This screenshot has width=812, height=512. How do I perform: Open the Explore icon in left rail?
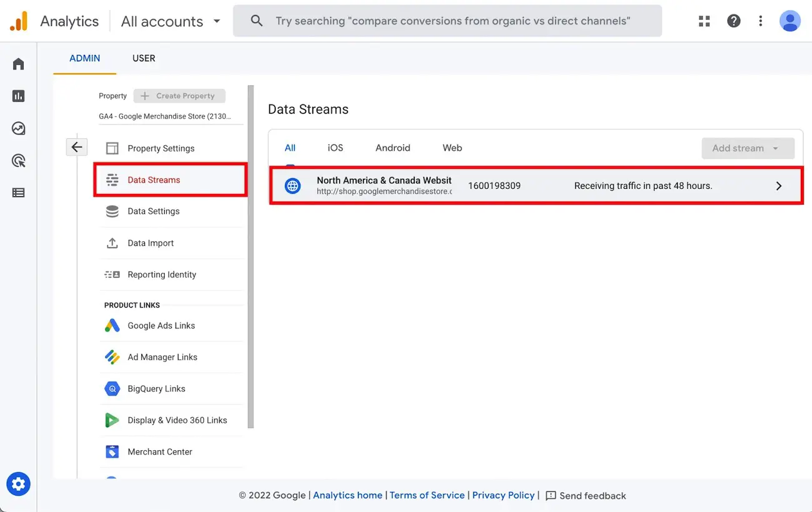[x=19, y=128]
